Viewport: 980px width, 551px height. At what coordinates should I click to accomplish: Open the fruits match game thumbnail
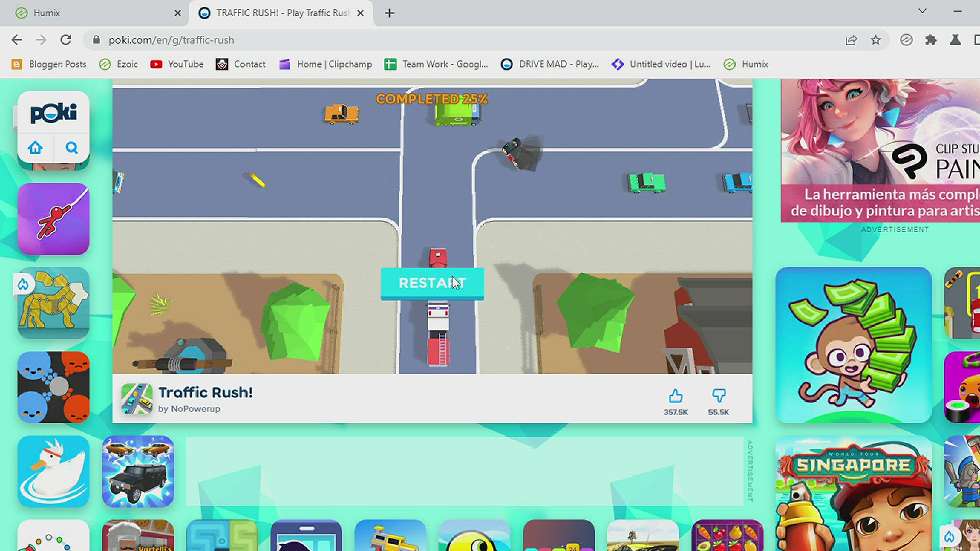[727, 535]
